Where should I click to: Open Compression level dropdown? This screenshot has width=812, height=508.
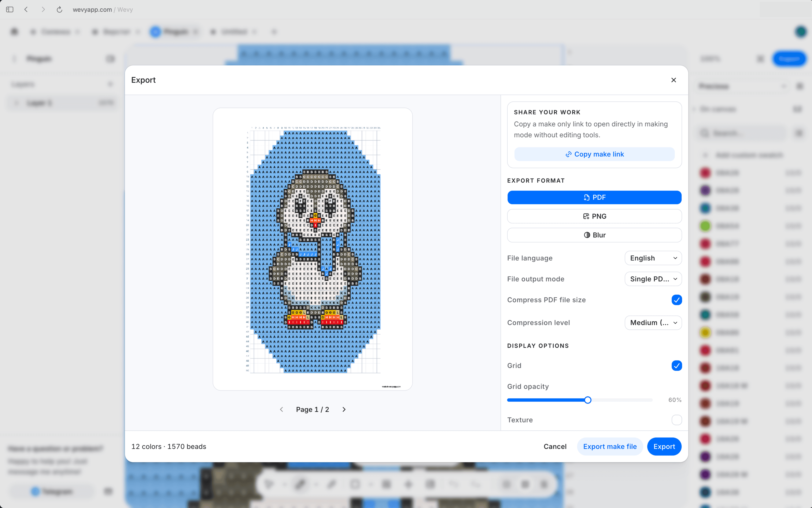653,323
